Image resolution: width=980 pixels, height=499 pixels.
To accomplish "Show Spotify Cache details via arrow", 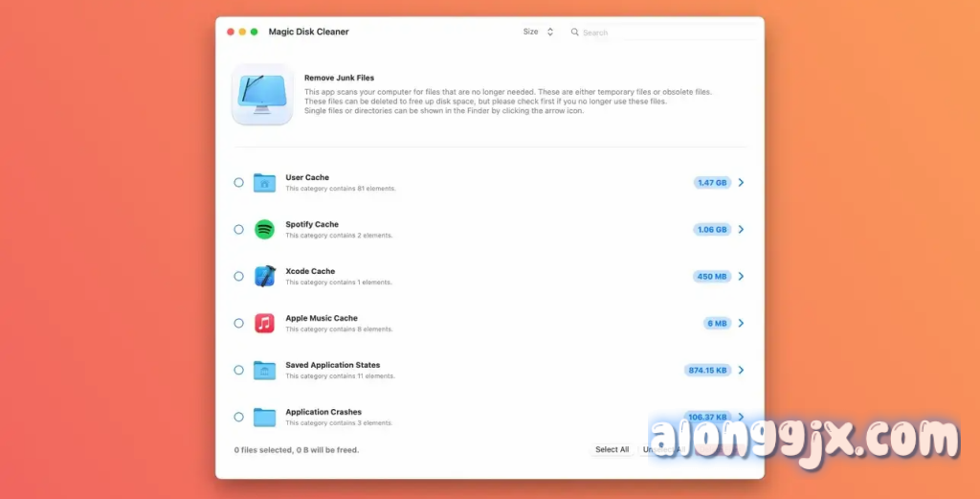I will click(x=742, y=229).
